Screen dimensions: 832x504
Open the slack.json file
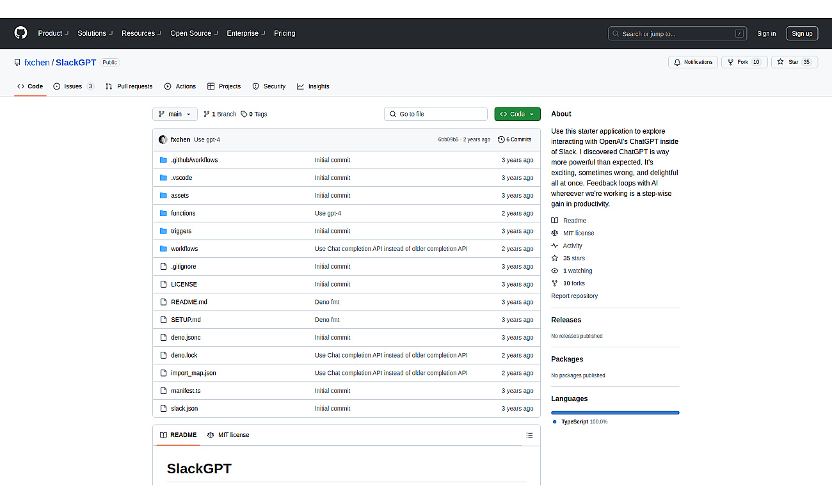[184, 409]
